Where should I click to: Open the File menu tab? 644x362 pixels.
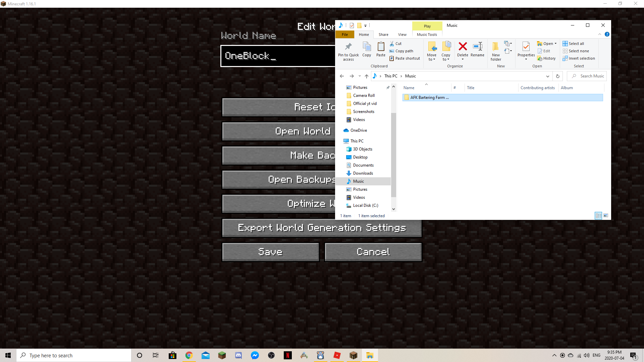(x=345, y=35)
